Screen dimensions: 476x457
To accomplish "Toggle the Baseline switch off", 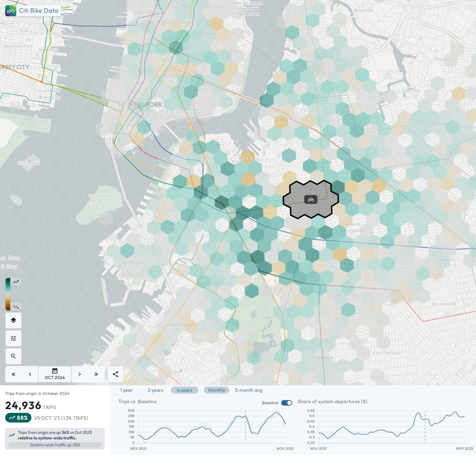I will (x=287, y=403).
